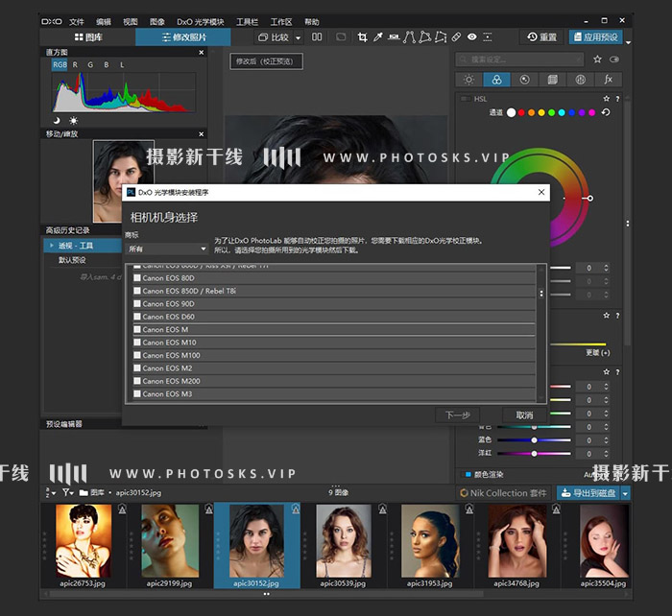Open the Local adjustments palette tab icon
This screenshot has width=672, height=616.
coord(580,80)
